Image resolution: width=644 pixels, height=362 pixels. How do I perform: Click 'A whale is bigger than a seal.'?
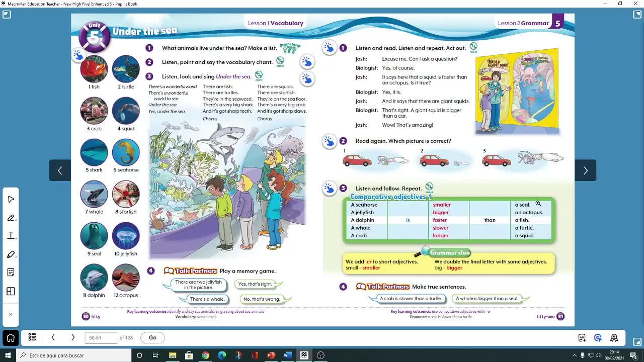point(488,299)
